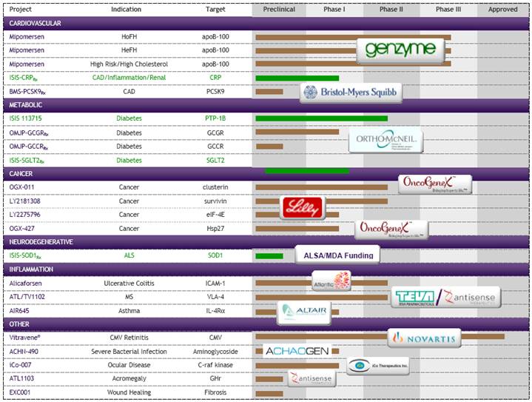Click the ALSA/MDA Funding label

point(337,255)
